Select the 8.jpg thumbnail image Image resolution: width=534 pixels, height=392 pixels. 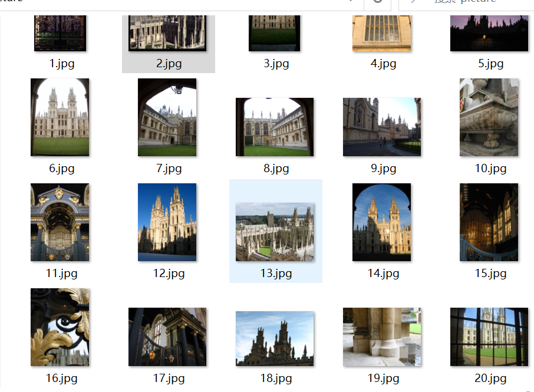click(x=275, y=127)
